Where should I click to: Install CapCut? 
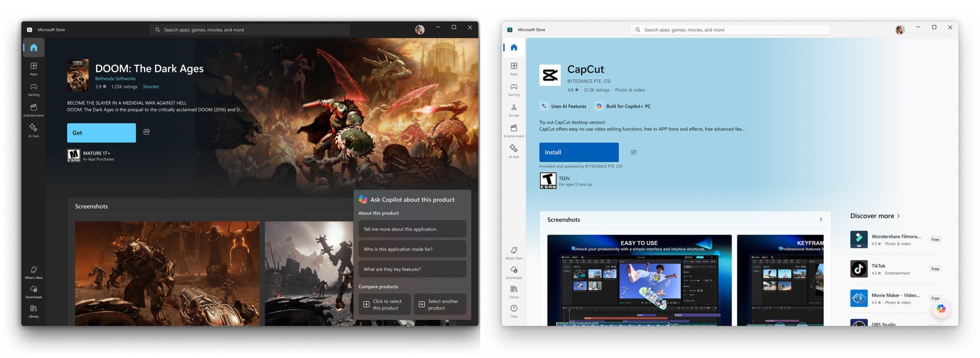click(x=579, y=152)
